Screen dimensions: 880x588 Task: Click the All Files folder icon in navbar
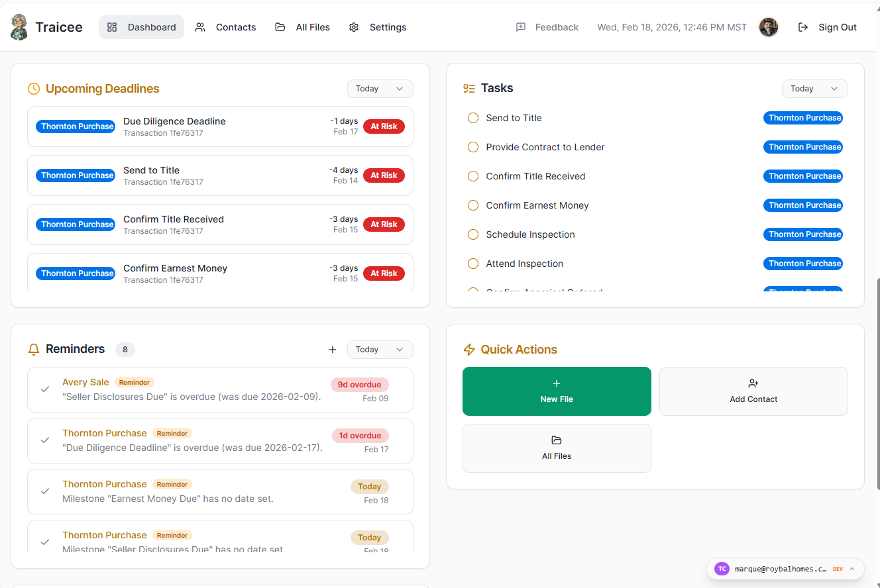pos(280,27)
